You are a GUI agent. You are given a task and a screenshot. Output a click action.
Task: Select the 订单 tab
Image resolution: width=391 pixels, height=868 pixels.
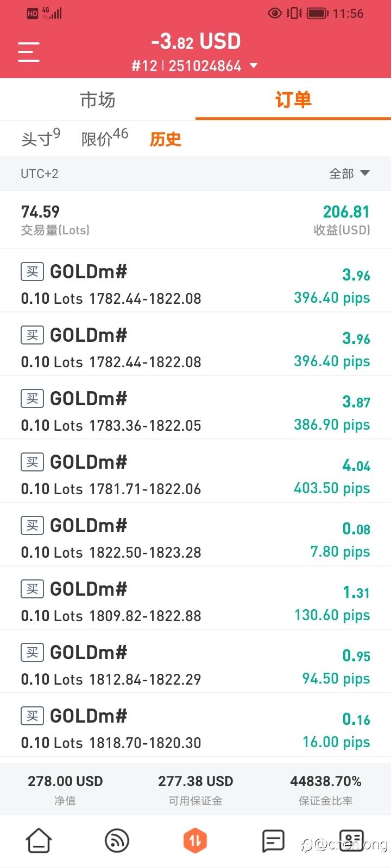(x=293, y=100)
